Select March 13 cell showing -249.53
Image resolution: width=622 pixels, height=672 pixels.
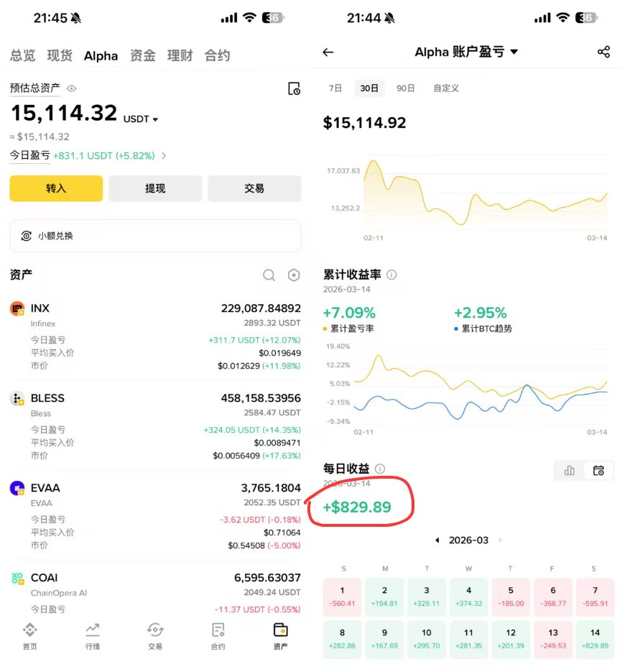[553, 640]
